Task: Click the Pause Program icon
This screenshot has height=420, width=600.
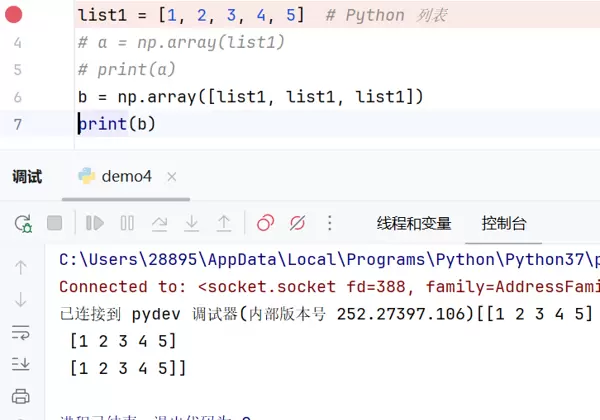Action: [127, 223]
